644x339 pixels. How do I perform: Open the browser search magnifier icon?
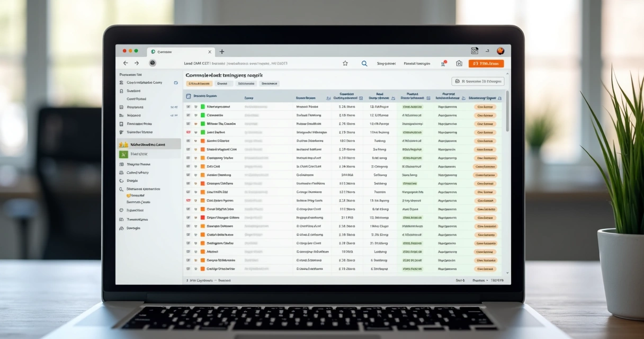click(x=364, y=63)
